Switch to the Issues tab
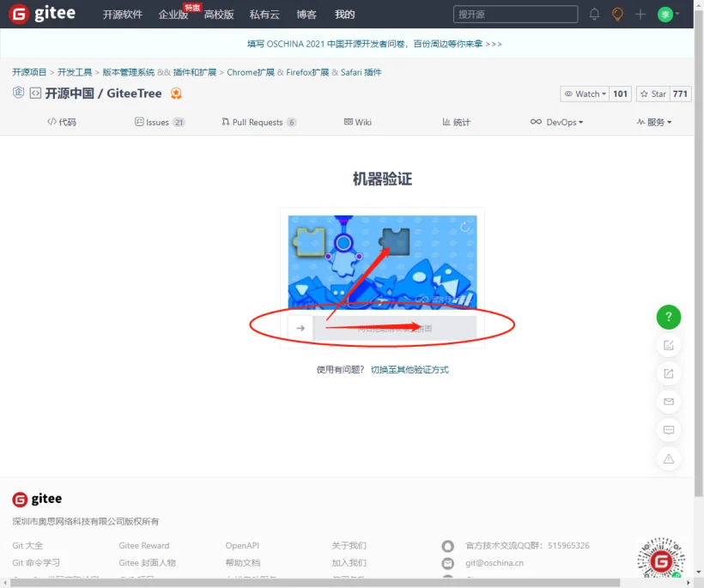Viewport: 704px width, 588px height. click(x=160, y=122)
